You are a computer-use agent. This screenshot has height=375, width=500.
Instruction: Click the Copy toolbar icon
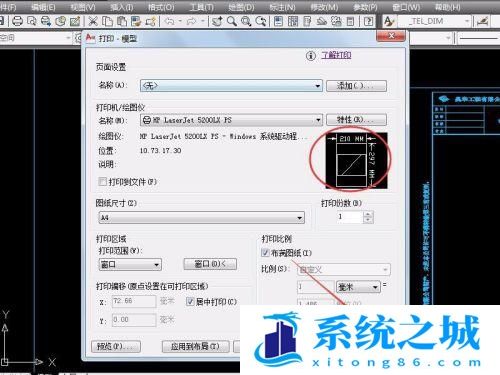point(107,21)
